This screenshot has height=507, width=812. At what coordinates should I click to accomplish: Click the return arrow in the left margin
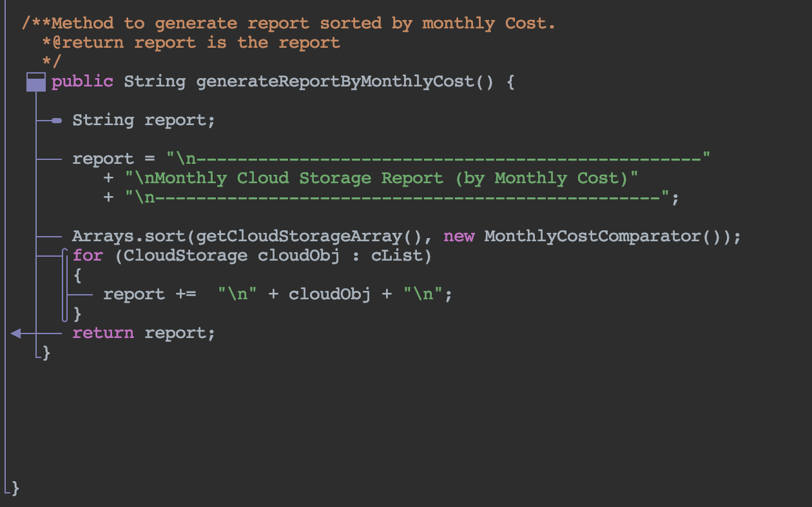coord(16,333)
